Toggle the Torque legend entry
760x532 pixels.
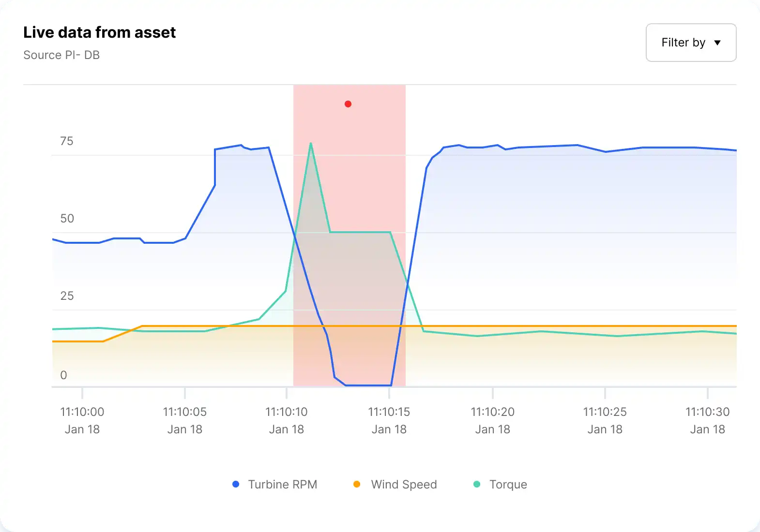click(508, 484)
